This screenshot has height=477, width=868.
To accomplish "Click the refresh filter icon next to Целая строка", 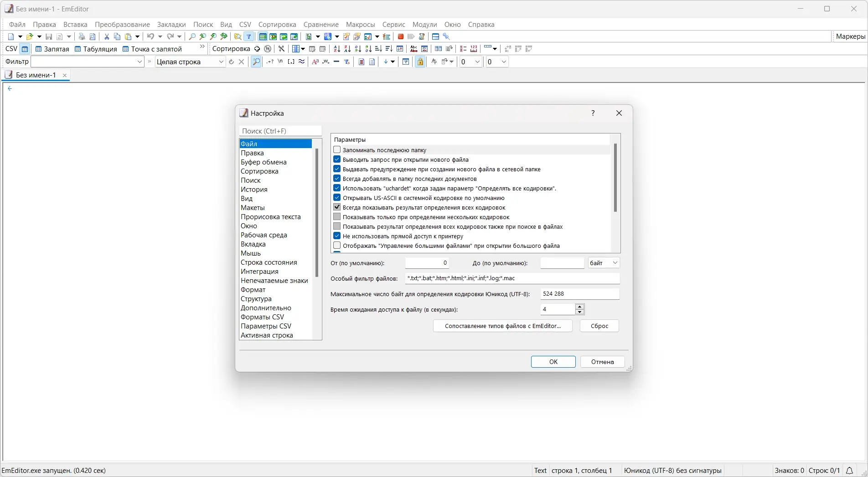I will (x=231, y=62).
